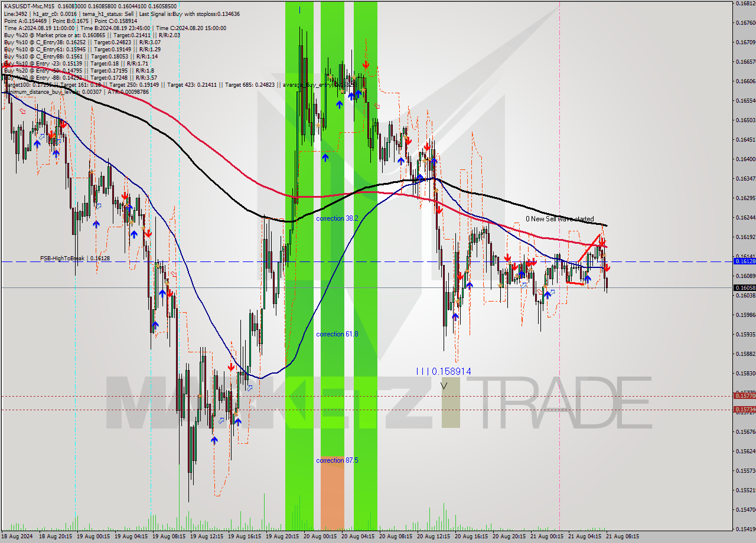Screen dimensions: 756x543
Task: Click the 0.15882 price axis value
Action: tap(745, 354)
